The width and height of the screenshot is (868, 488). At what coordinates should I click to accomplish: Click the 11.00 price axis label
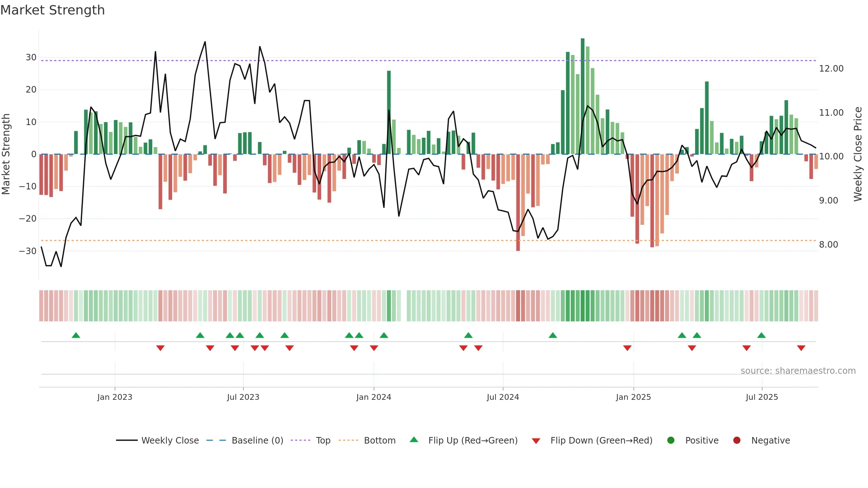831,112
